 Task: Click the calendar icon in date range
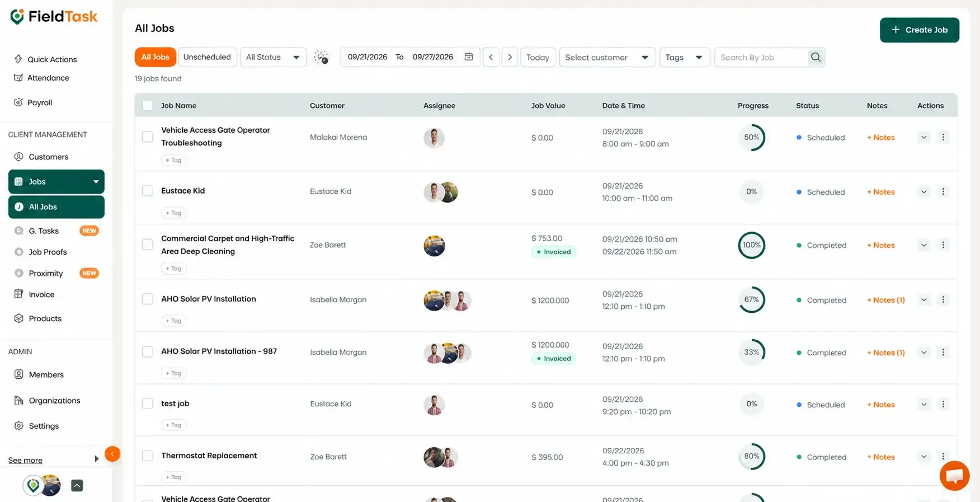click(469, 57)
